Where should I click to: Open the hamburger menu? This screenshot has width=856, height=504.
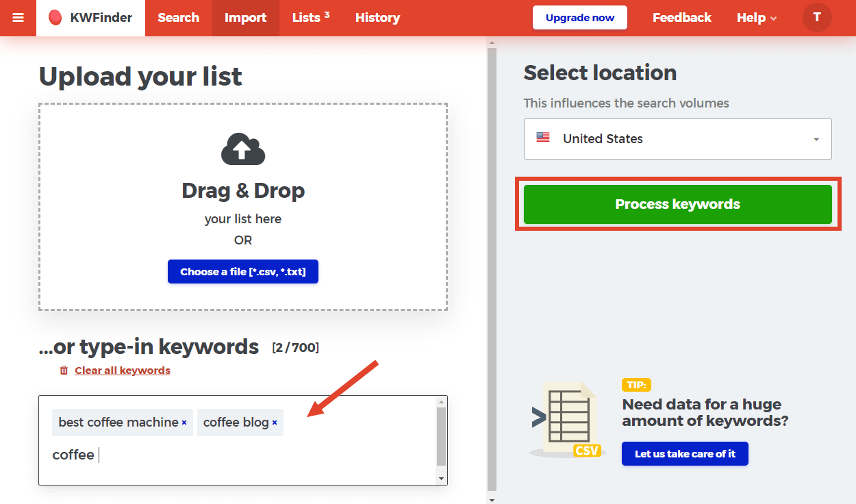[18, 18]
